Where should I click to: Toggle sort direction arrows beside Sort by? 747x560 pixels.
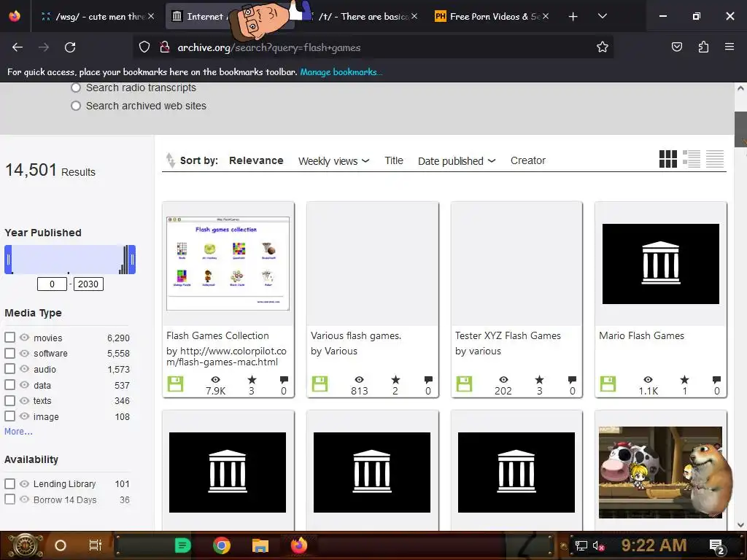point(170,160)
